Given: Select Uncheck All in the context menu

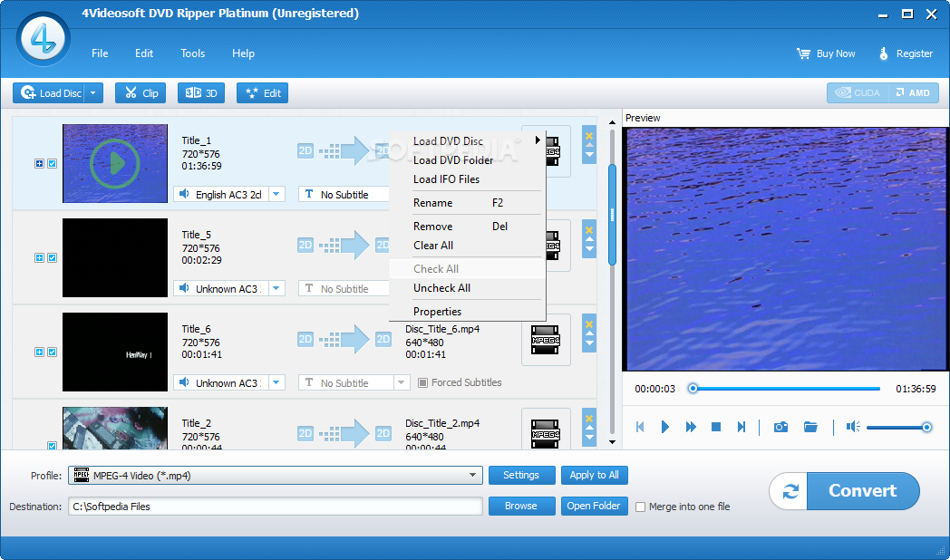Looking at the screenshot, I should click(467, 288).
